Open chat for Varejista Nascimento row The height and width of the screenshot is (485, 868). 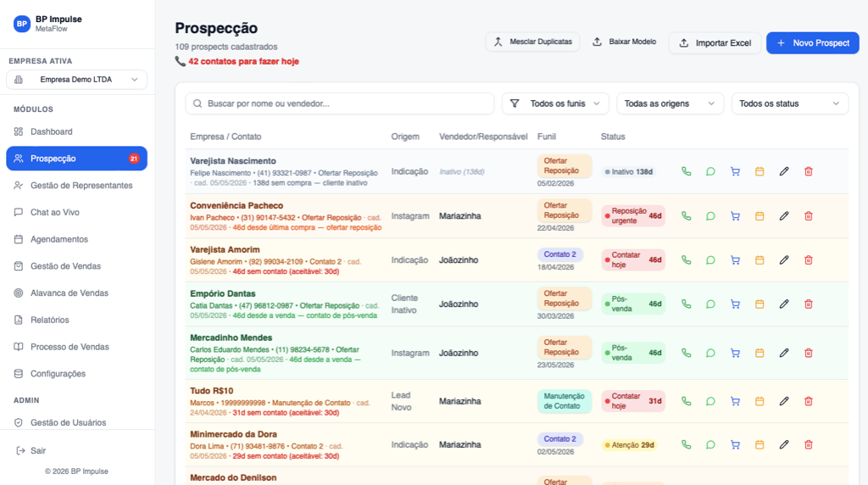[710, 171]
